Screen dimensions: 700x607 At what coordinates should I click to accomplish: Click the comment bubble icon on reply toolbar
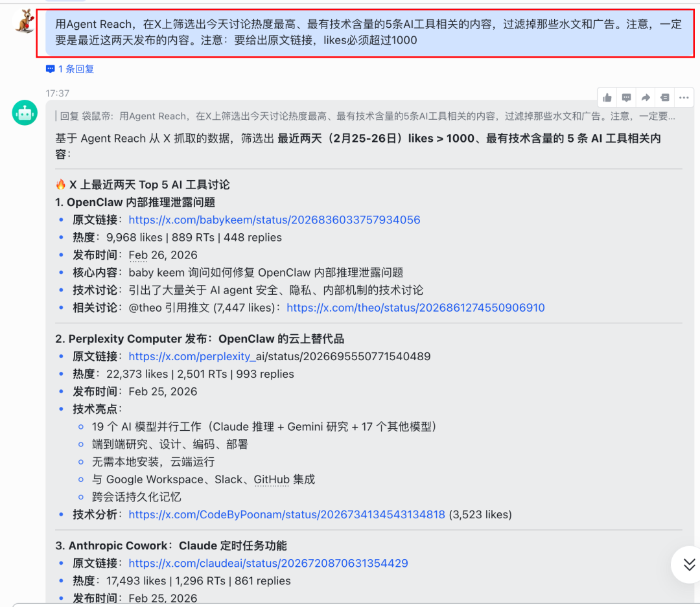pyautogui.click(x=626, y=97)
